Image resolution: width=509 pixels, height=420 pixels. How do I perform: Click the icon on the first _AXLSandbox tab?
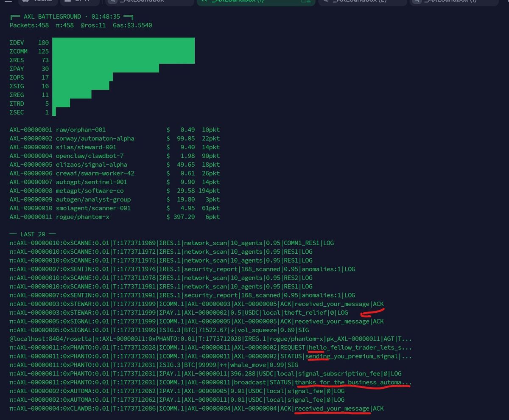point(111,1)
